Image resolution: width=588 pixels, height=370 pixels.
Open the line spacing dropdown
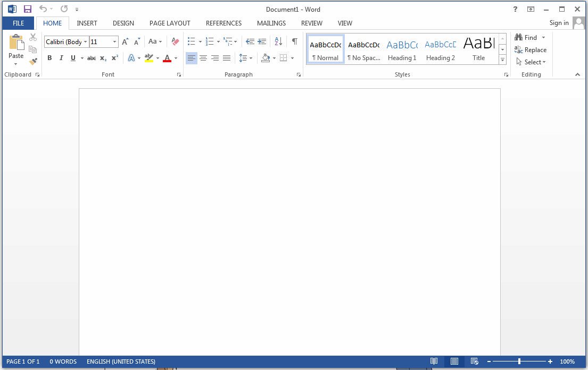[250, 58]
